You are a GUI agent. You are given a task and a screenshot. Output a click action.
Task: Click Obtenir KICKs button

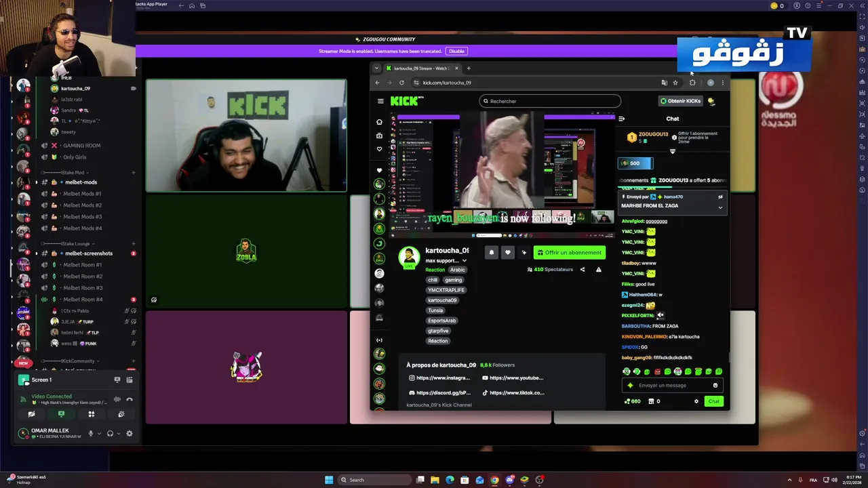click(680, 101)
